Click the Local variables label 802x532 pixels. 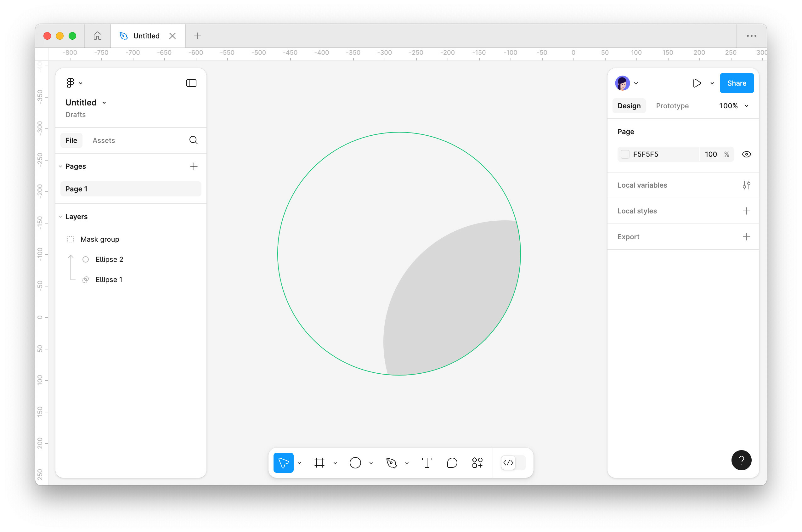[x=642, y=185]
